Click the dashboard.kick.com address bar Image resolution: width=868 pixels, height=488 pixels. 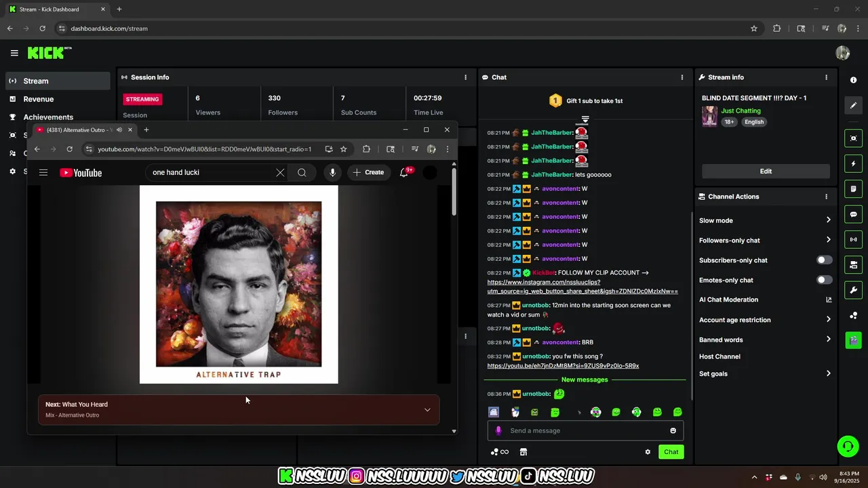[x=400, y=28]
